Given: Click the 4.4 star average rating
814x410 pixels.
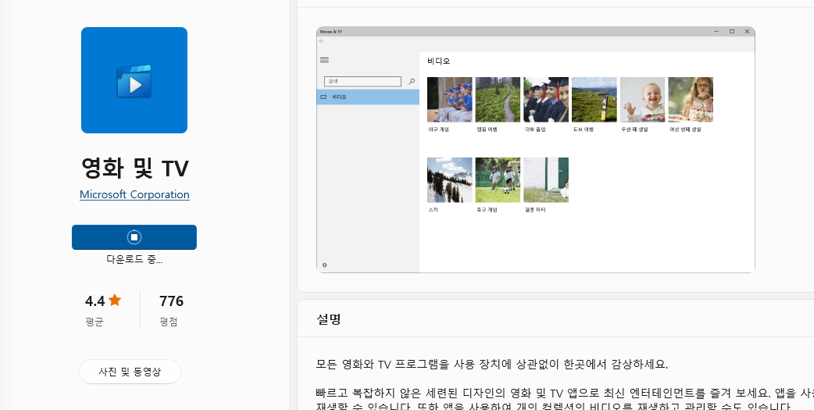Looking at the screenshot, I should coord(95,301).
